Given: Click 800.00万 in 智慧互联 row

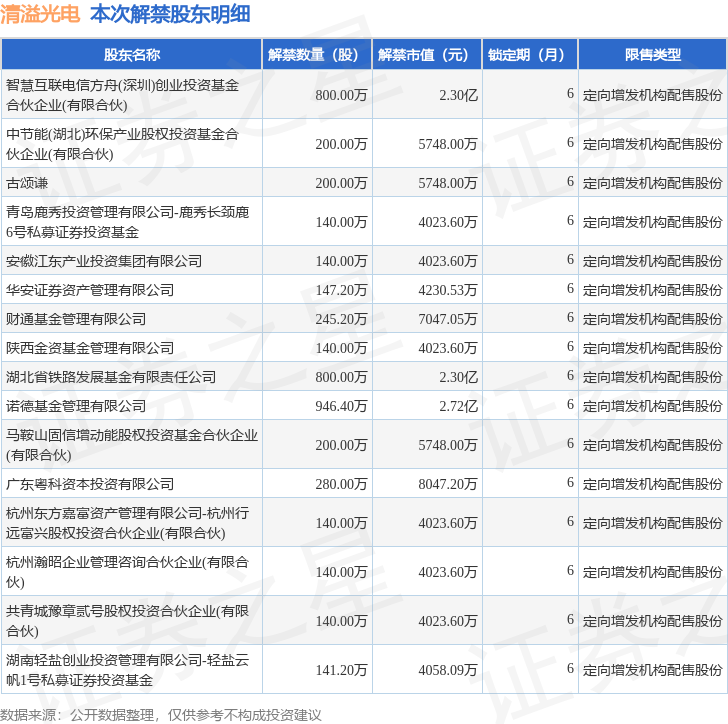Looking at the screenshot, I should pos(341,95).
